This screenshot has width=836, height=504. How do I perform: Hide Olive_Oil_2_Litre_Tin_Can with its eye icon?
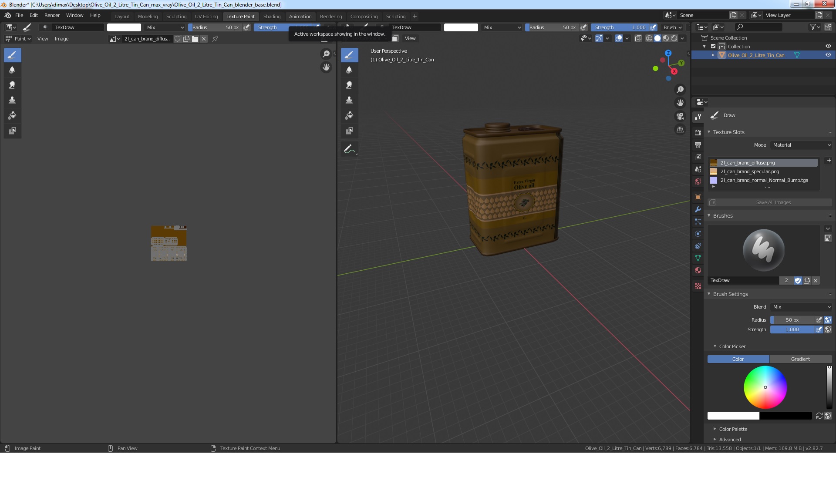pyautogui.click(x=828, y=55)
